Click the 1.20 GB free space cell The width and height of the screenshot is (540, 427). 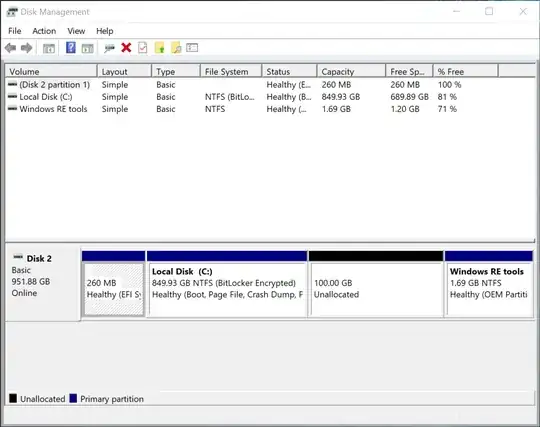pos(405,109)
